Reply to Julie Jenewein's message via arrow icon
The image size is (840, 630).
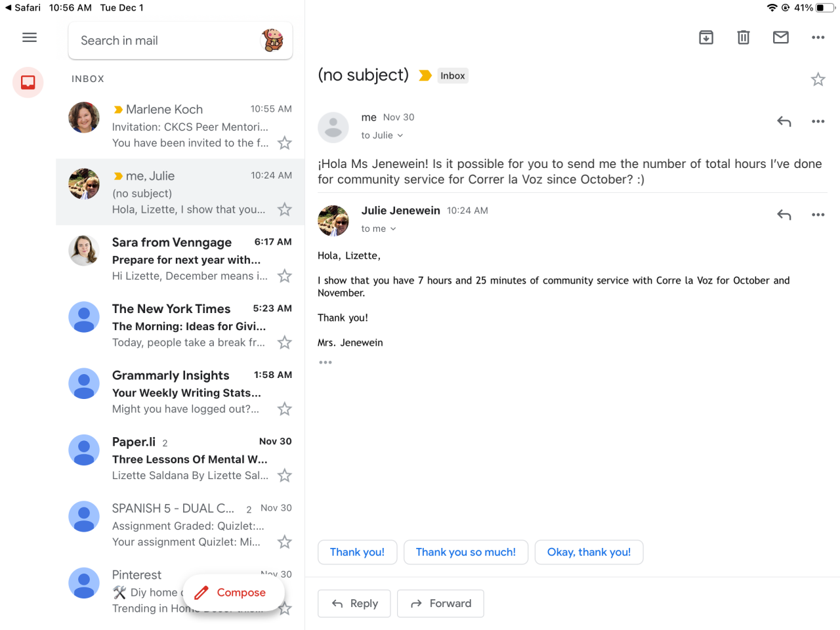784,215
